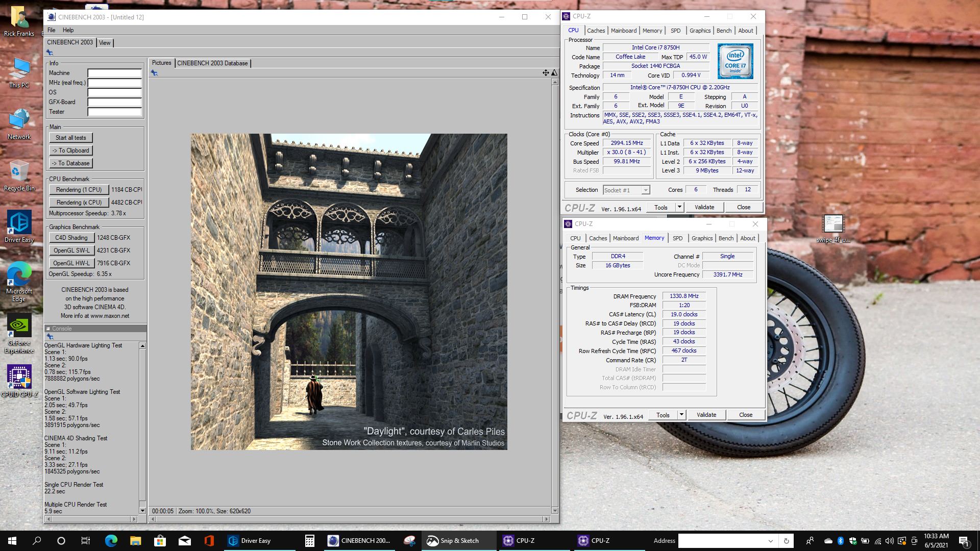
Task: Open Cortana from the taskbar
Action: 61,541
